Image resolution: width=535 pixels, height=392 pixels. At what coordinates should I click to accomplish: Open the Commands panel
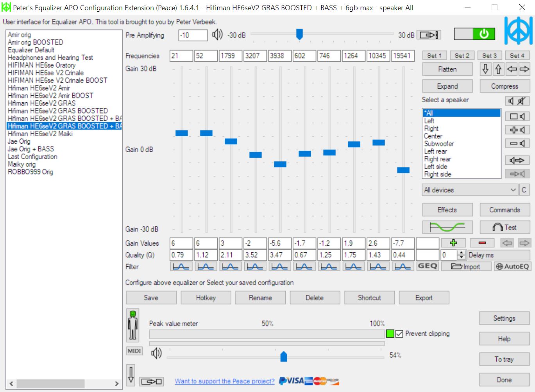tap(505, 210)
